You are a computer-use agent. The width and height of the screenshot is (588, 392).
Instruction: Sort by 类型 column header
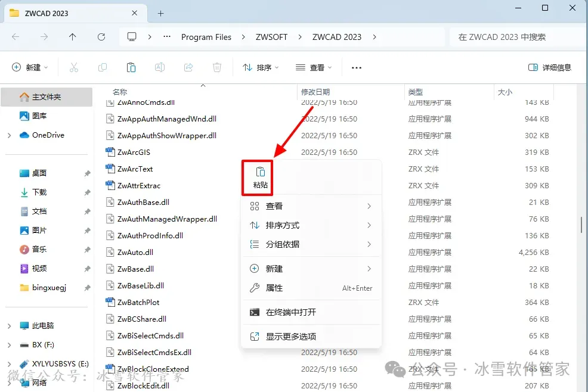[416, 92]
